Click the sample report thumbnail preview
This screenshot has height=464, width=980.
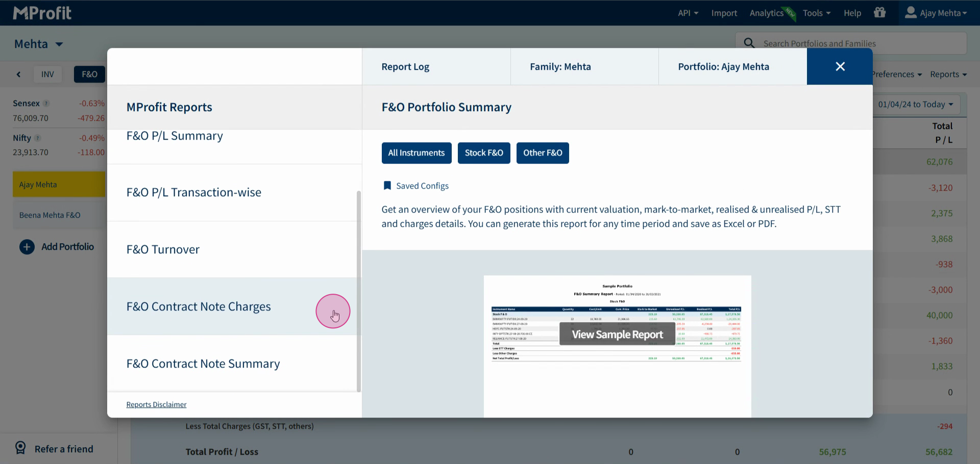point(617,346)
